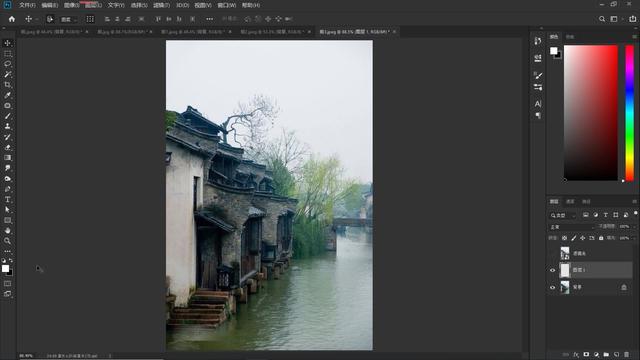This screenshot has height=360, width=640.
Task: Select the History Brush tool
Action: [7, 137]
